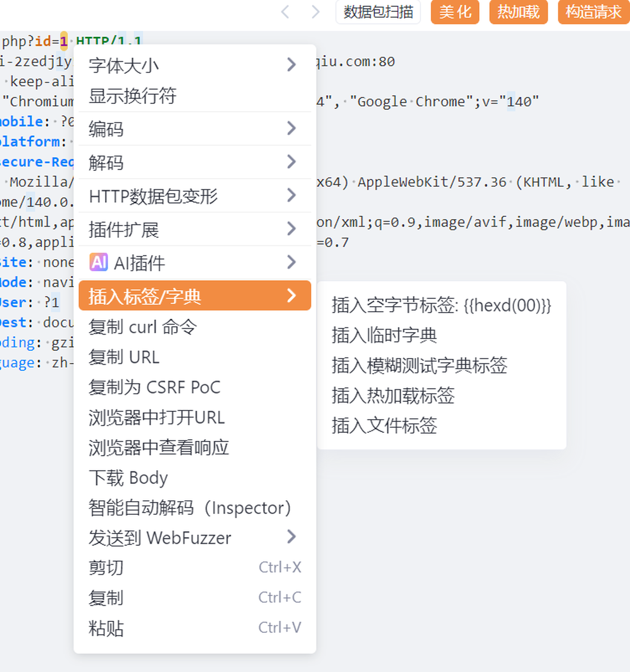Expand the 解码 submenu chevron
The image size is (630, 672).
coord(291,162)
